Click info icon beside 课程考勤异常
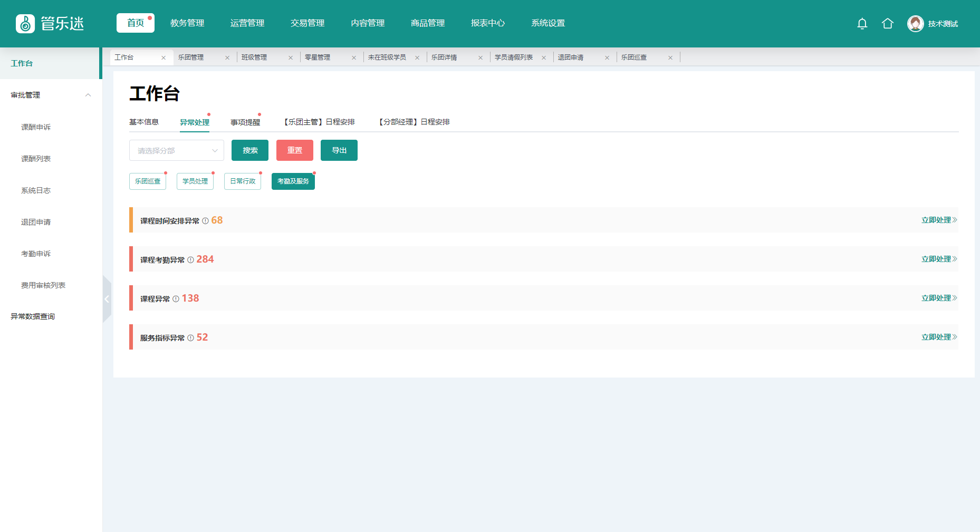This screenshot has height=532, width=980. [x=190, y=260]
